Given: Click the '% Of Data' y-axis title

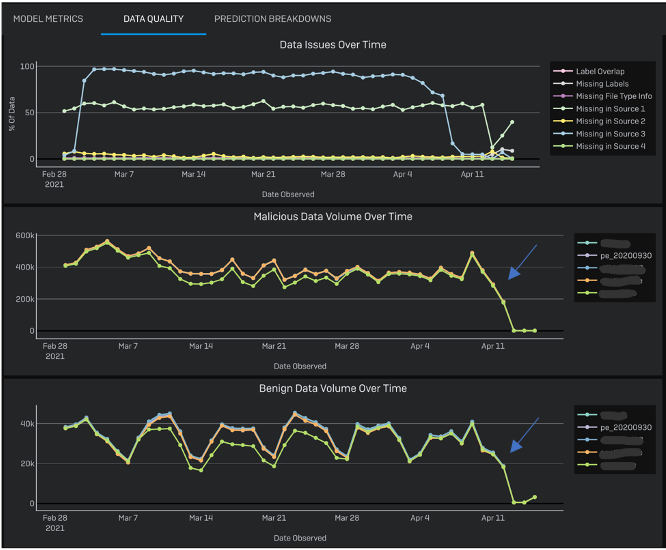Looking at the screenshot, I should 12,113.
